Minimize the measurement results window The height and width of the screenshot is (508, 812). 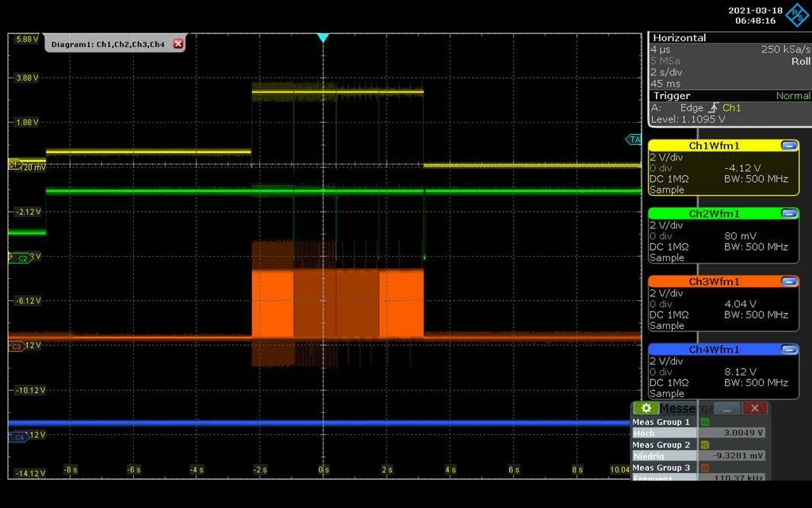click(728, 408)
